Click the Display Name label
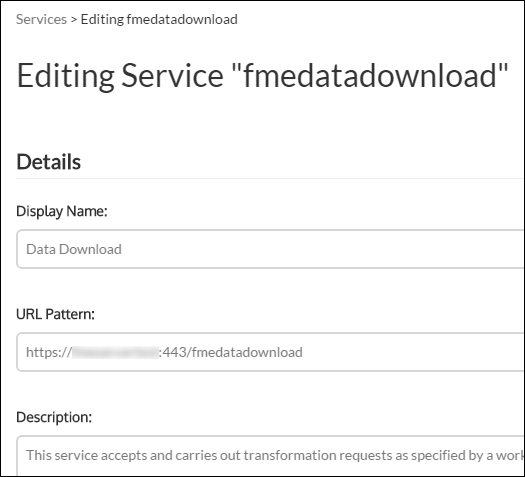This screenshot has width=525, height=477. point(62,211)
